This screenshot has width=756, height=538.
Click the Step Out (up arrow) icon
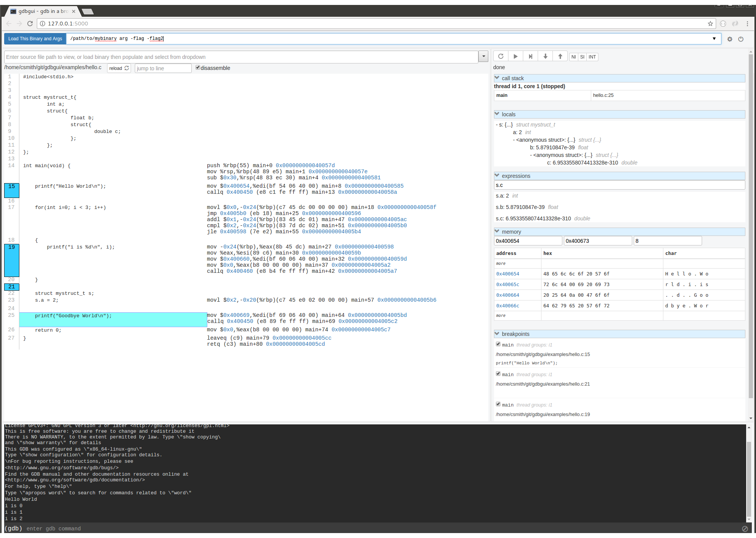tap(560, 56)
